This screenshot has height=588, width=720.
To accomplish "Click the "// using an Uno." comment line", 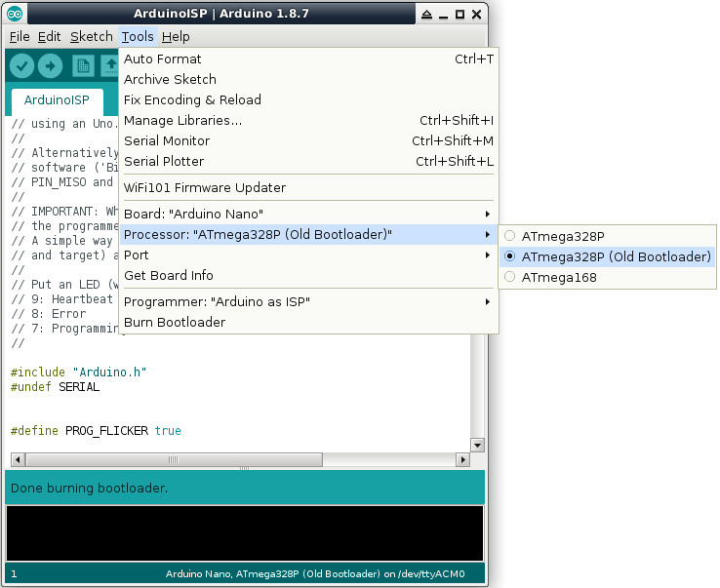I will coord(63,124).
